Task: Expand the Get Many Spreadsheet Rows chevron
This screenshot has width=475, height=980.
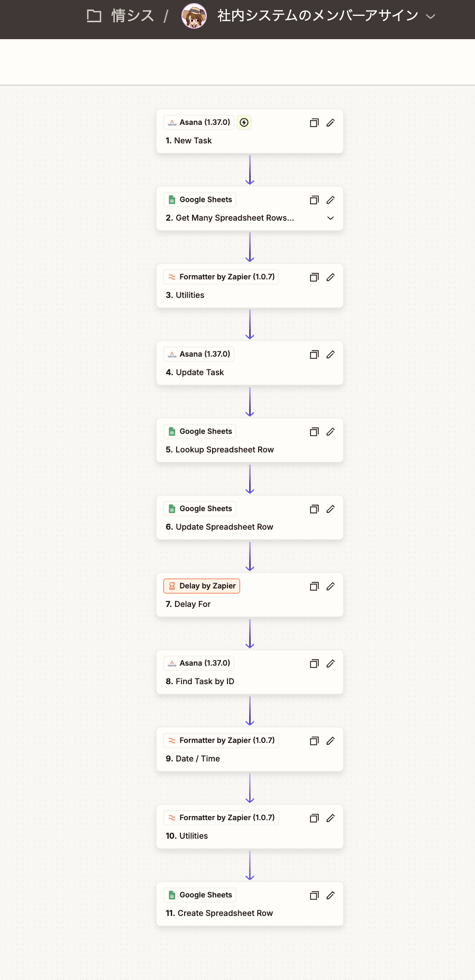Action: pyautogui.click(x=331, y=218)
